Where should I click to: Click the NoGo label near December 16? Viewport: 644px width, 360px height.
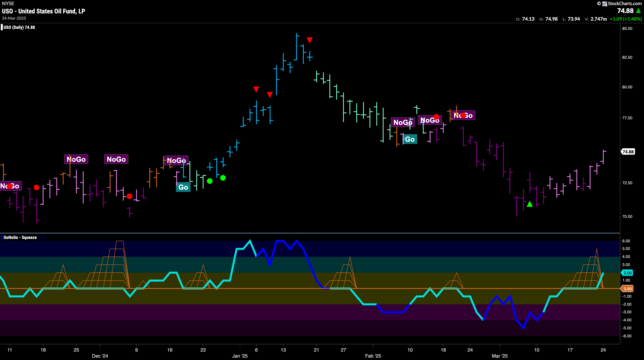click(x=176, y=161)
